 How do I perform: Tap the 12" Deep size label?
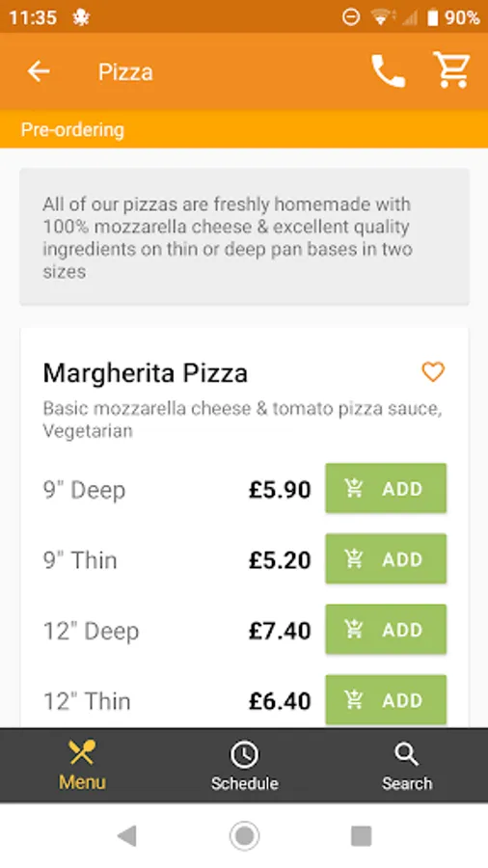91,631
